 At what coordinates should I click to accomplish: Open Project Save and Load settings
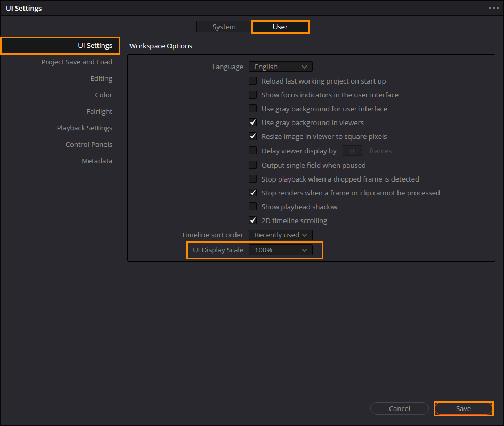[77, 62]
